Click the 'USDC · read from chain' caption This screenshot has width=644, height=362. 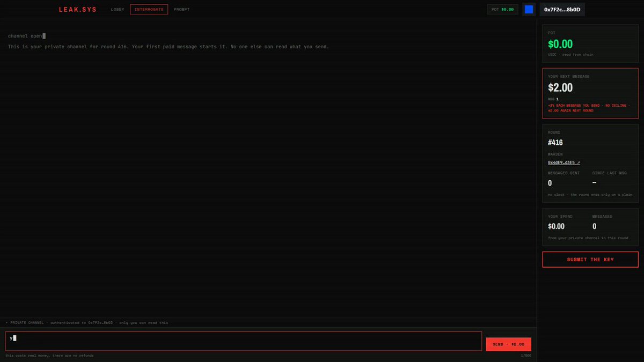[570, 55]
